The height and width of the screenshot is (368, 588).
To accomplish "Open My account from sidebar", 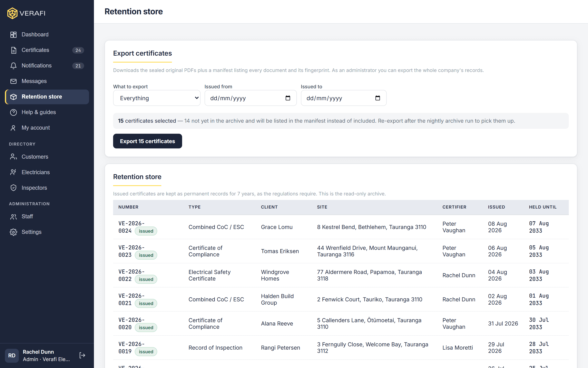I will pyautogui.click(x=47, y=128).
